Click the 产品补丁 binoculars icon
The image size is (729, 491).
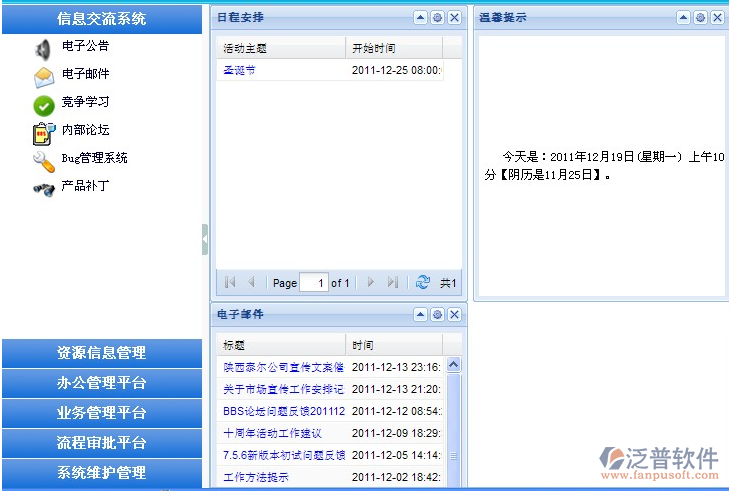pyautogui.click(x=44, y=189)
